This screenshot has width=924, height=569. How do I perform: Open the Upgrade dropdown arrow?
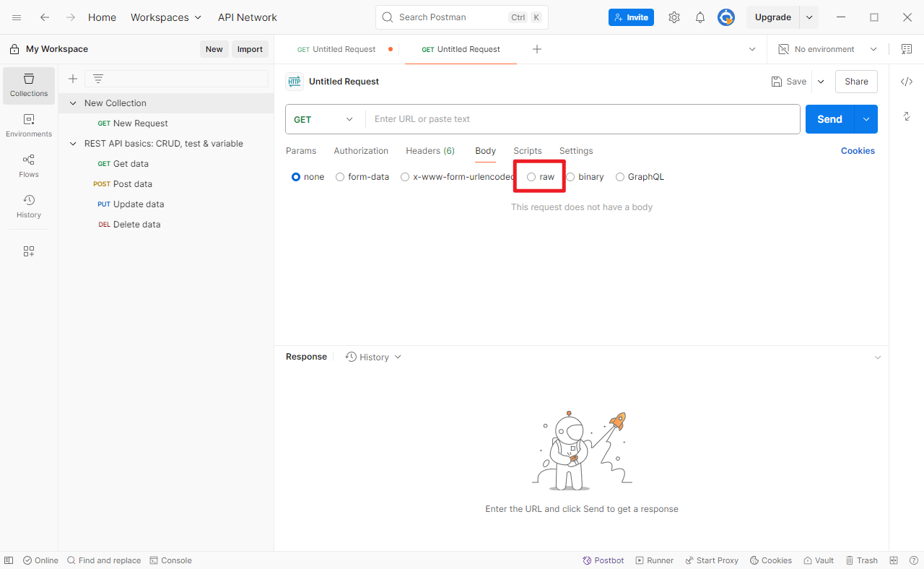tap(809, 17)
